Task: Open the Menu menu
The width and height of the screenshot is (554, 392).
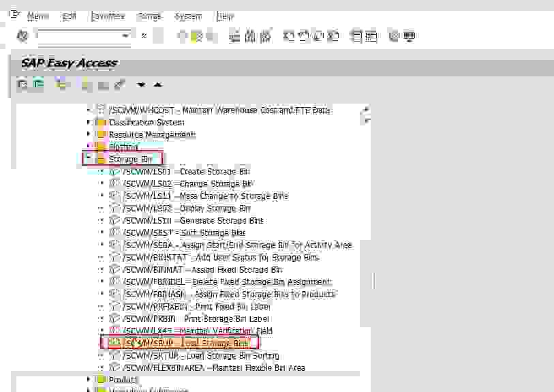Action: pos(37,16)
